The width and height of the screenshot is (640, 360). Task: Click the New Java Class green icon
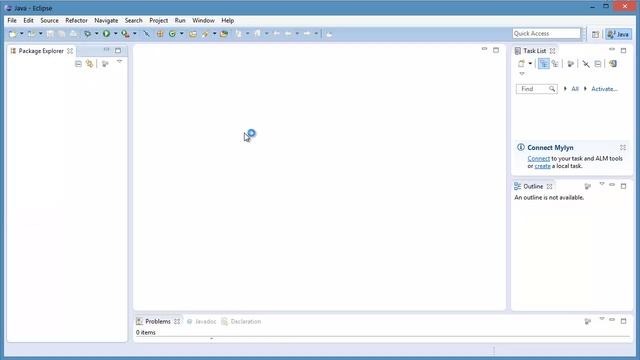click(x=172, y=34)
